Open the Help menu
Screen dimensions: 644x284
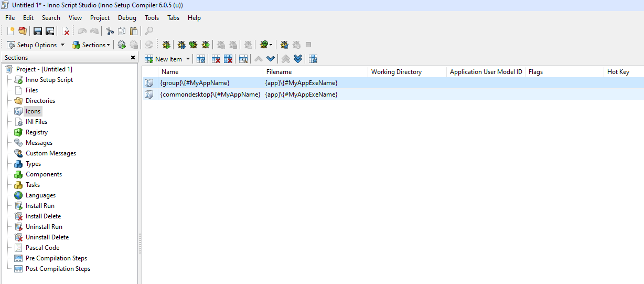click(194, 17)
